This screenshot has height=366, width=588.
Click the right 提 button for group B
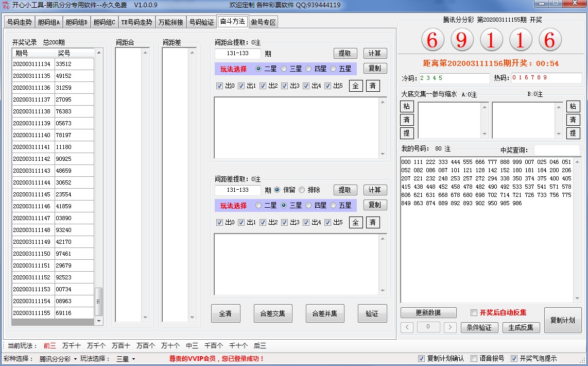coord(573,133)
